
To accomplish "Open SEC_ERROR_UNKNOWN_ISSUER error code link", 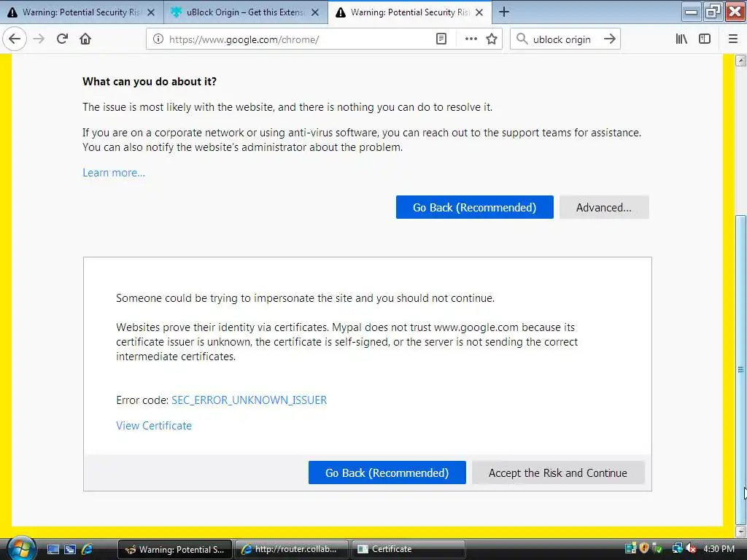I will (x=249, y=400).
